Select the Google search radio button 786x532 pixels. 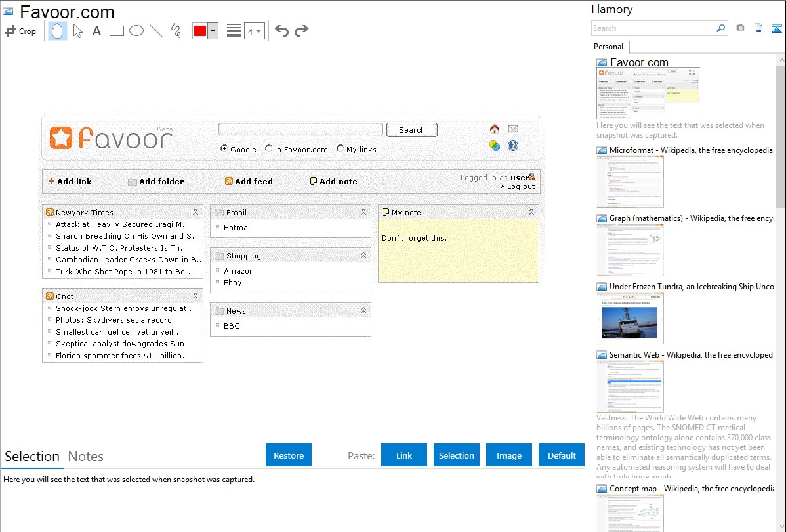point(224,148)
